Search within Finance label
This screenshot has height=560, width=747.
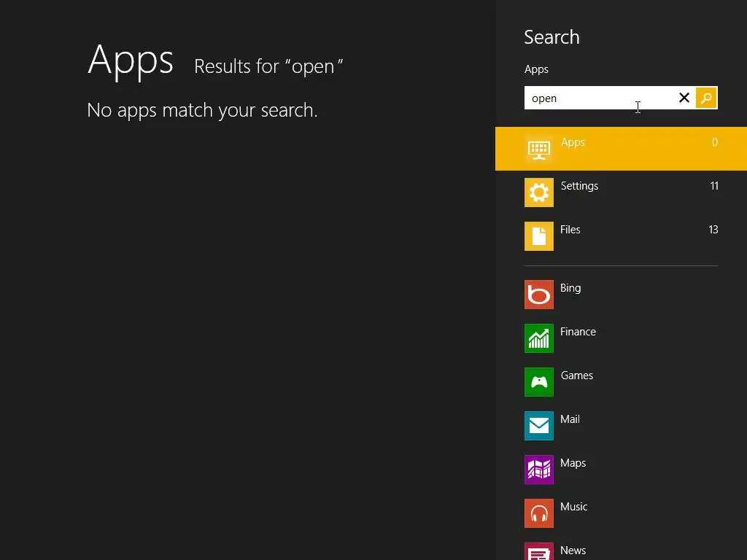578,332
